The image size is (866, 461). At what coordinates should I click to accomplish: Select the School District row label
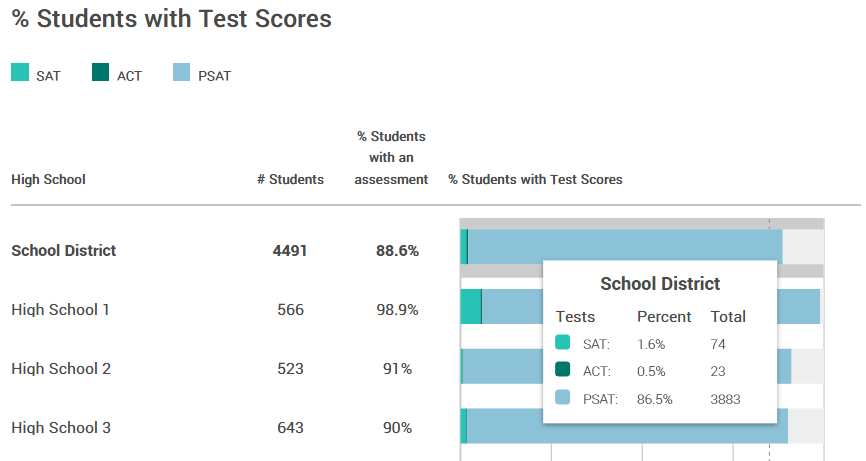[64, 251]
